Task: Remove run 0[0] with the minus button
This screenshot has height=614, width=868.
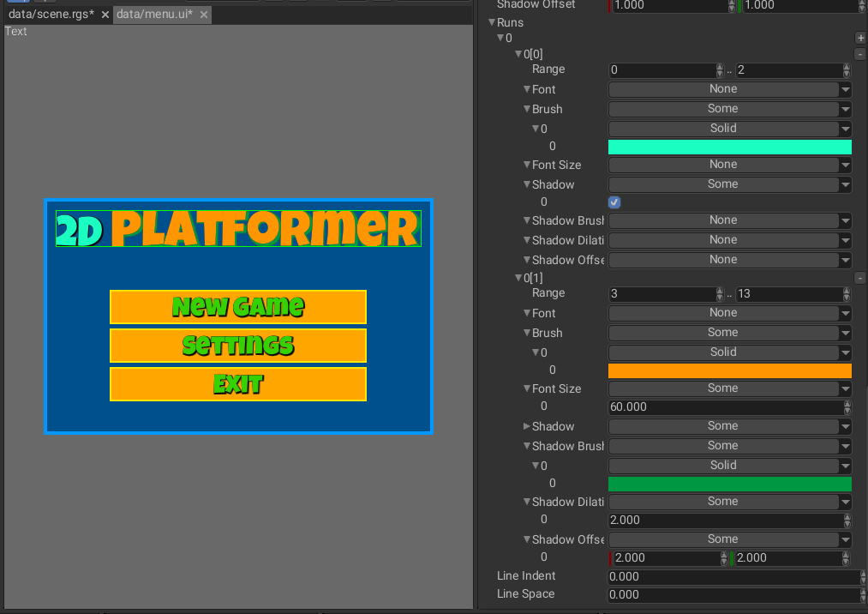Action: point(859,54)
